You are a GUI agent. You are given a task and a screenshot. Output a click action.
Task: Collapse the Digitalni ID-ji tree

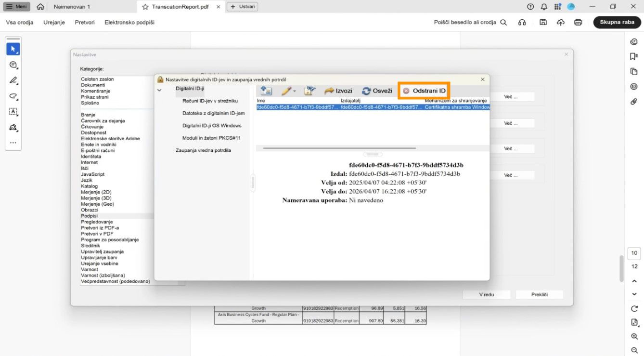(159, 89)
